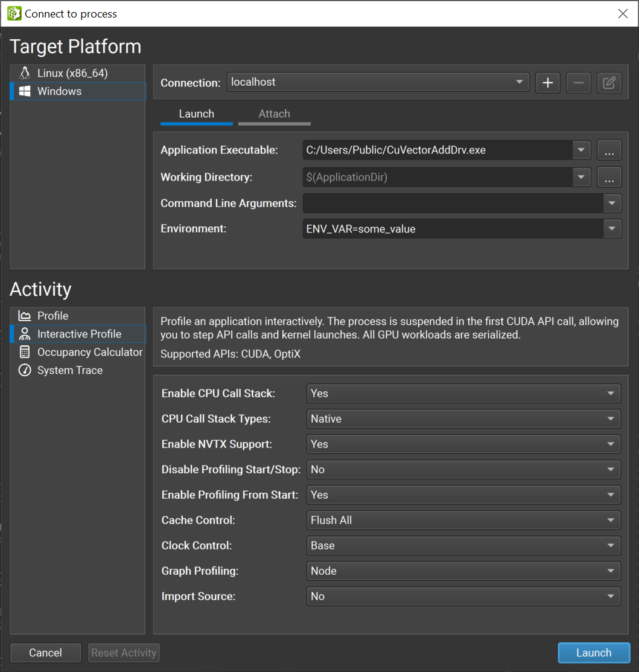The image size is (639, 672).
Task: Expand Environment dropdown arrow
Action: [612, 229]
